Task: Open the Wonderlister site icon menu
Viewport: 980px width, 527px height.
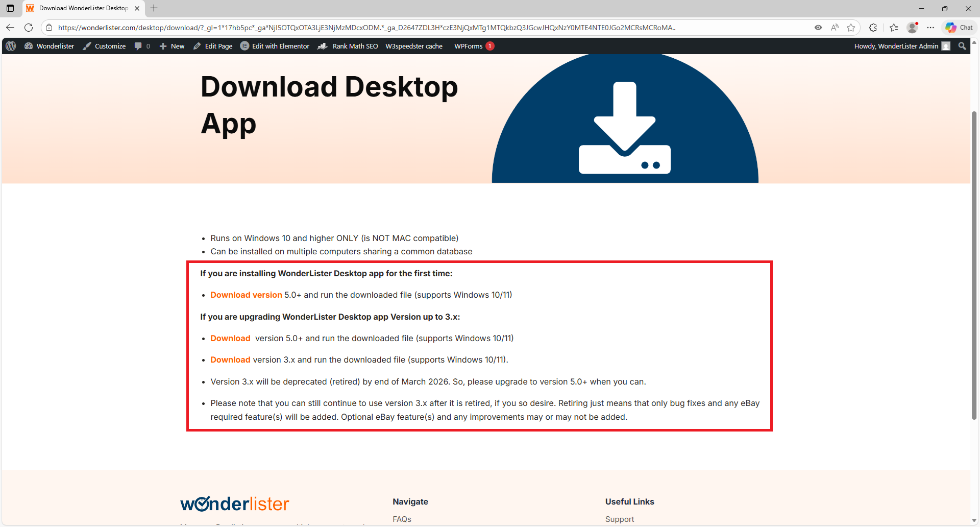Action: coord(29,46)
